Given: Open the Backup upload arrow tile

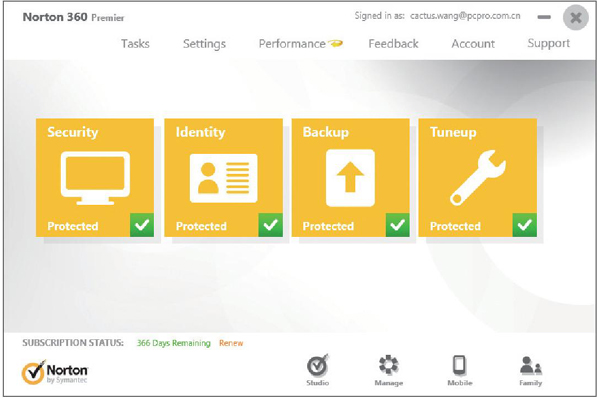Looking at the screenshot, I should tap(351, 178).
